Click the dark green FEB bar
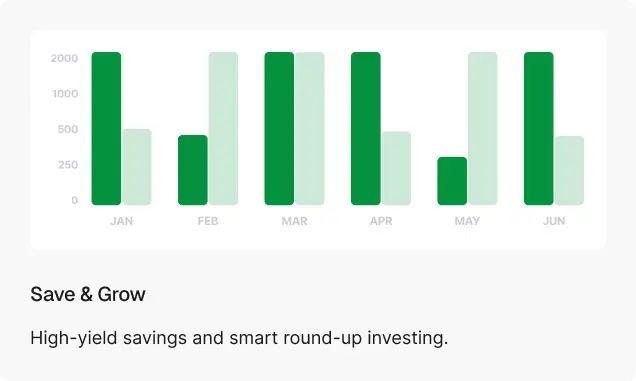 193,170
